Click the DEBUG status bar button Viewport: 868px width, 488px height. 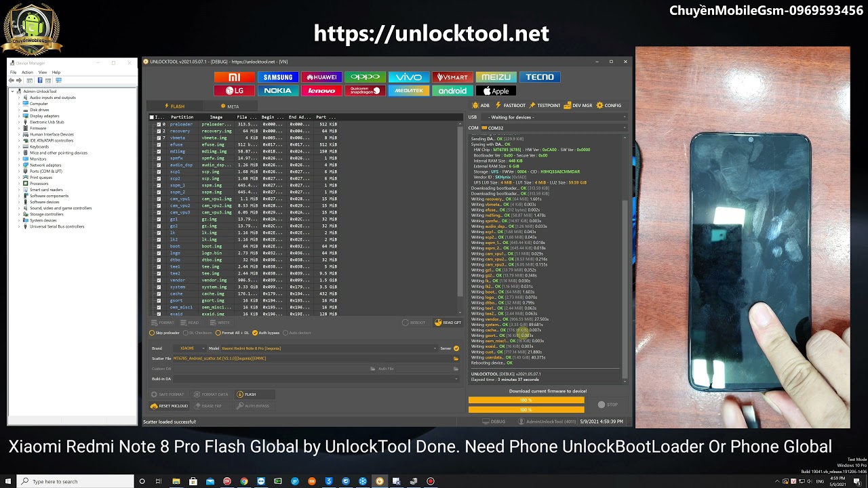(x=494, y=422)
